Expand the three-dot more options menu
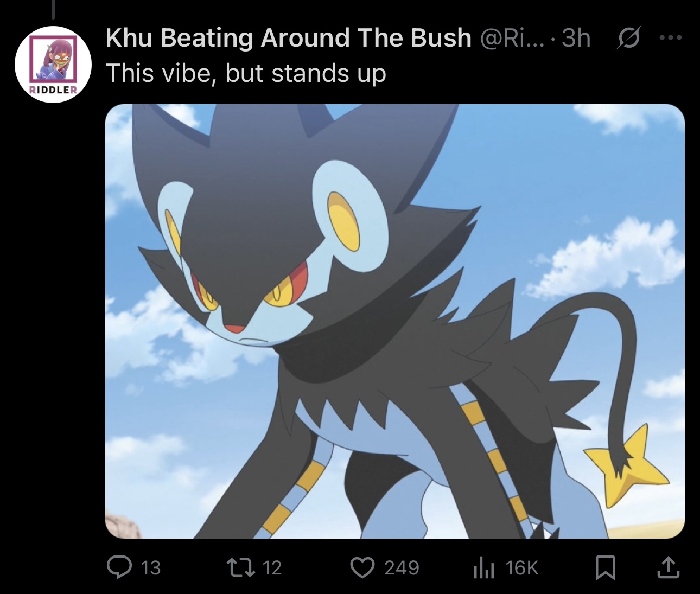This screenshot has height=594, width=700. coord(670,38)
